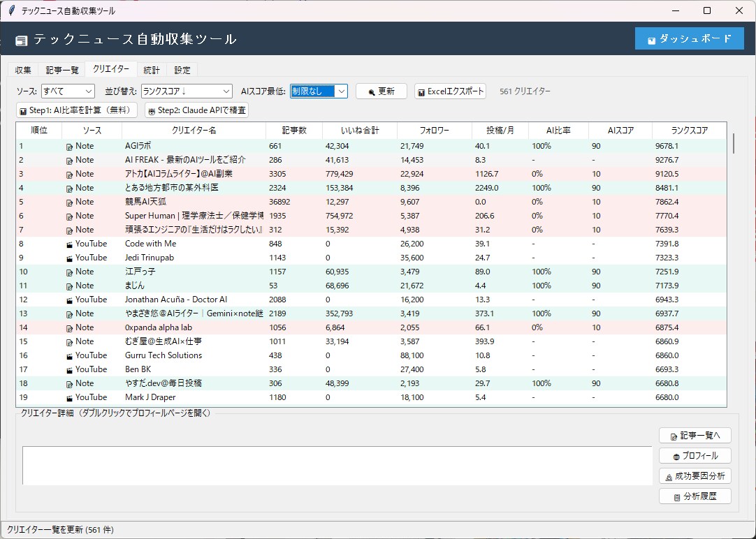Sort by the いいね合計 column header
This screenshot has width=756, height=539.
pyautogui.click(x=360, y=131)
